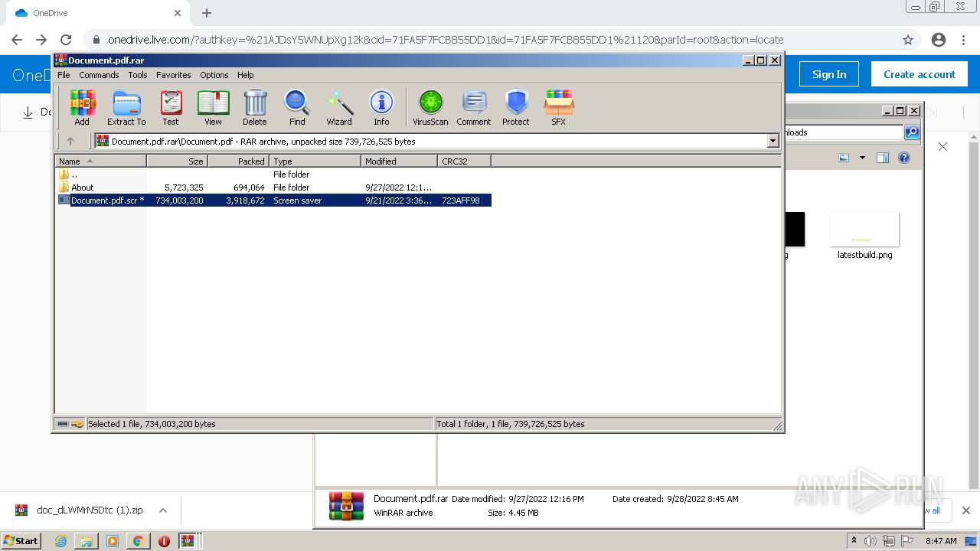The width and height of the screenshot is (980, 551).
Task: Click the browser forward arrow
Action: coord(41,40)
